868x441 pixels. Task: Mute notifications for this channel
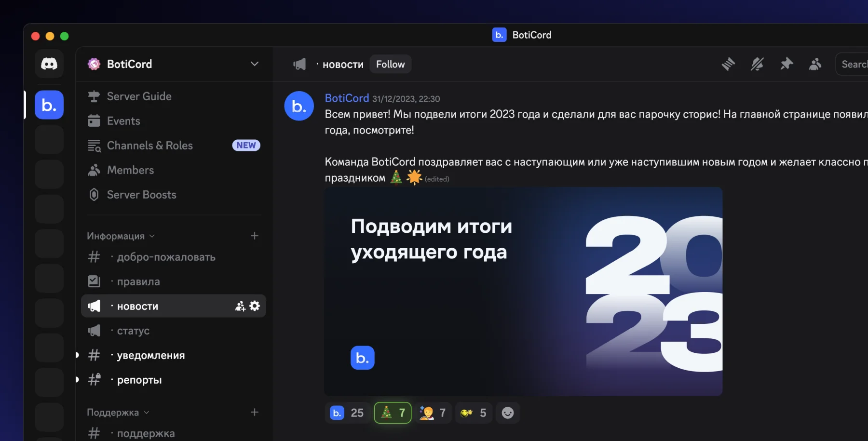[x=757, y=64]
